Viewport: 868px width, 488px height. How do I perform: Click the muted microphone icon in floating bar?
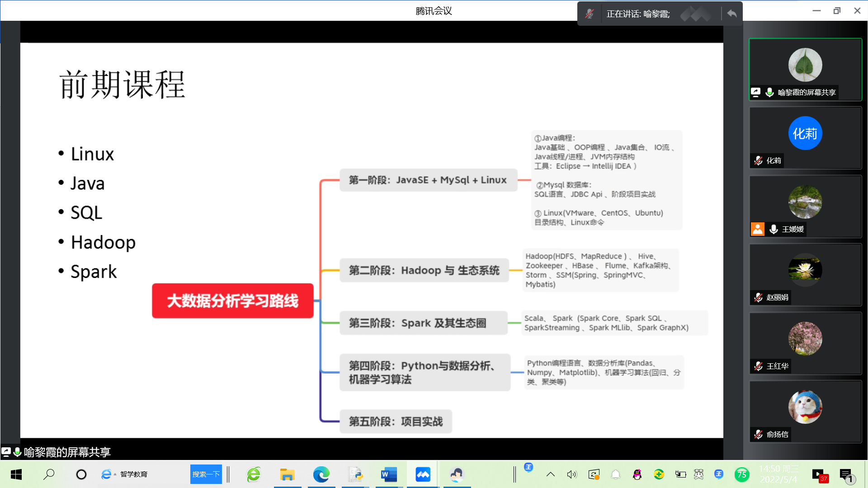[590, 14]
